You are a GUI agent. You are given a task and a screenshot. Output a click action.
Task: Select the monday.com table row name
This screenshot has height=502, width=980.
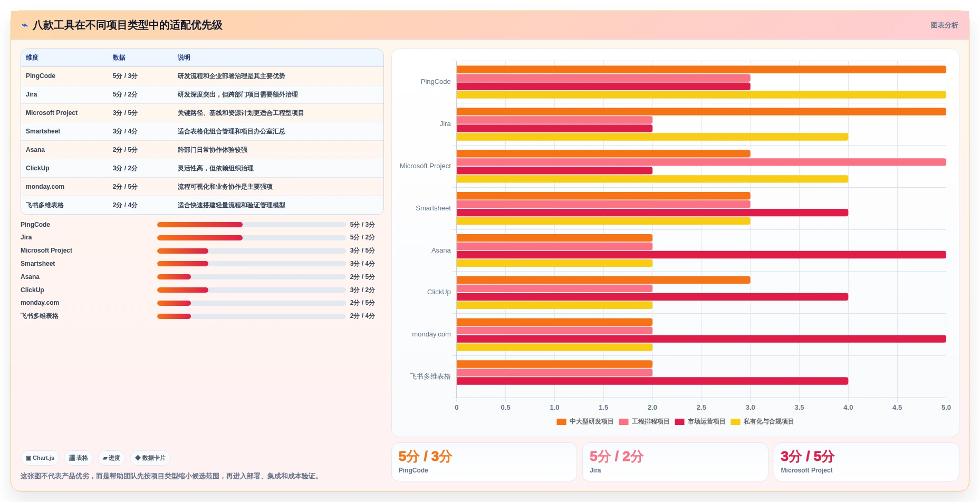[45, 187]
